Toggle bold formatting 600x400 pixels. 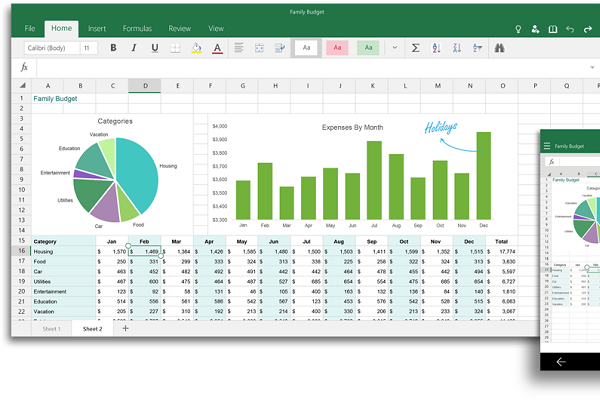[x=113, y=48]
